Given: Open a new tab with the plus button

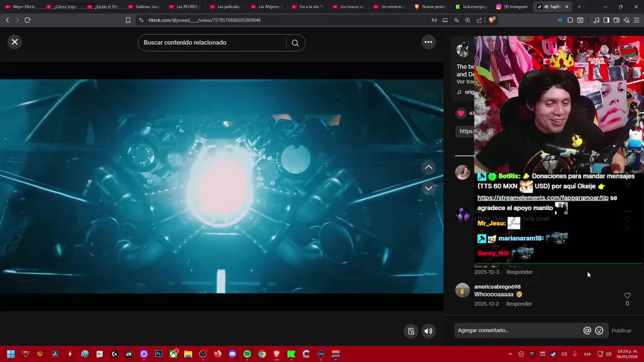Looking at the screenshot, I should (x=579, y=7).
